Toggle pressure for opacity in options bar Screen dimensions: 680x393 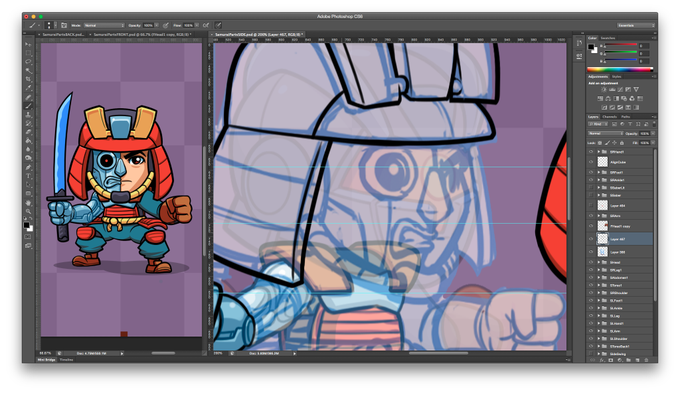(165, 26)
